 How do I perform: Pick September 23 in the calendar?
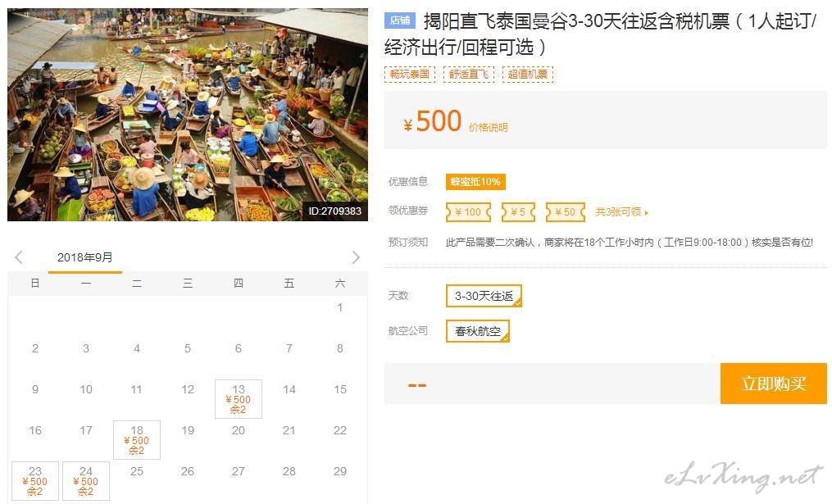pos(35,481)
